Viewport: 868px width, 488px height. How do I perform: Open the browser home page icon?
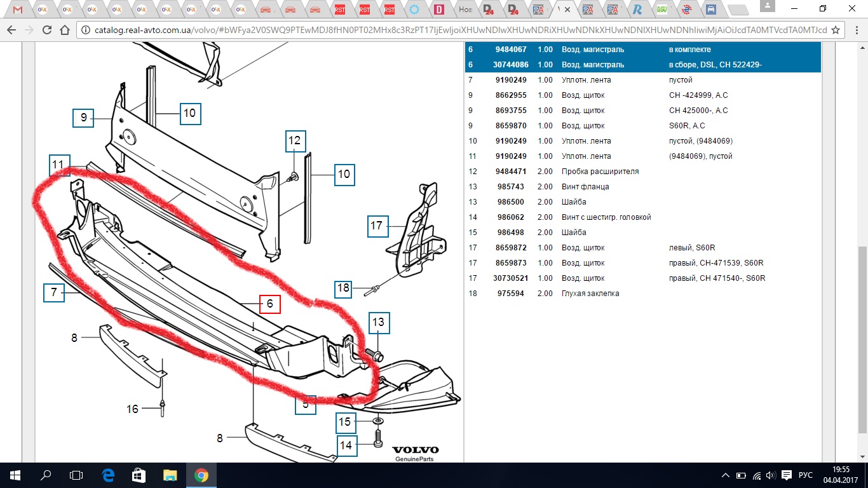[x=65, y=30]
